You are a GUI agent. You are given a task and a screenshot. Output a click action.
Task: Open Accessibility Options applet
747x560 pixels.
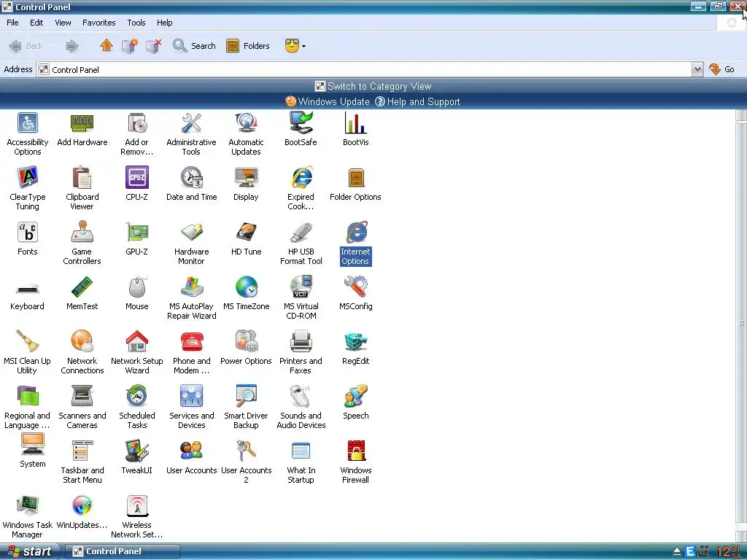pyautogui.click(x=28, y=123)
